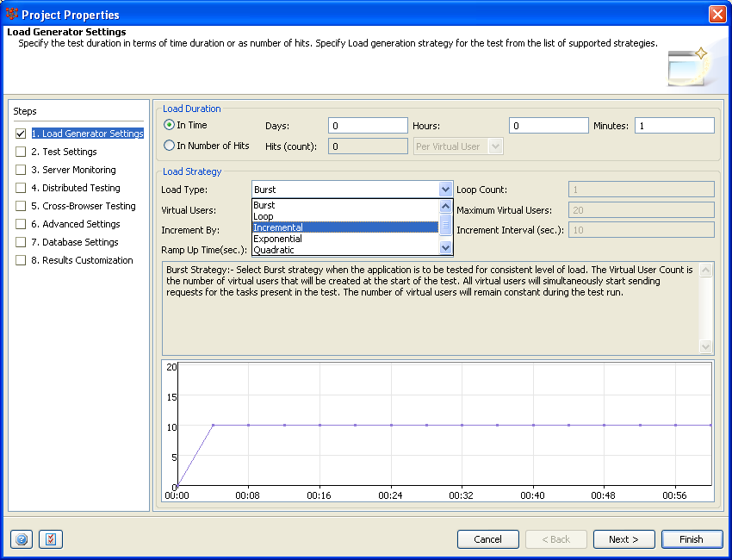Choose Incremental from the Load Type list
This screenshot has height=560, width=732.
point(345,227)
